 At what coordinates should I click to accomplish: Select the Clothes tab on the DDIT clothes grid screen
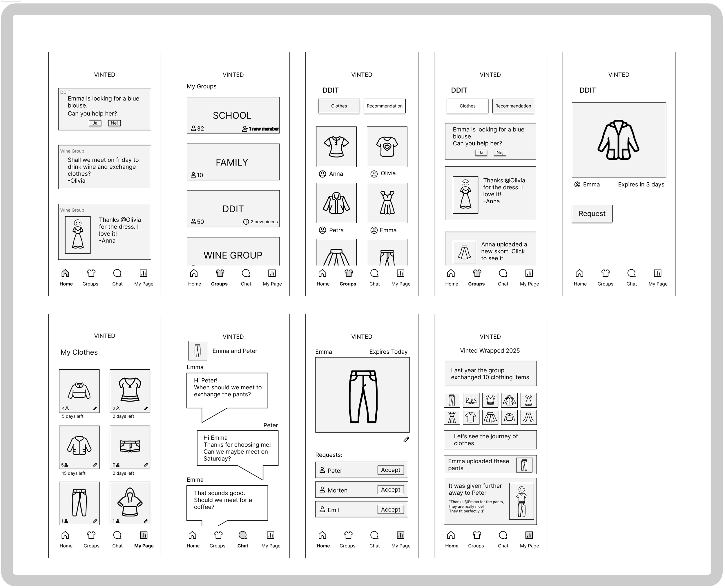339,106
